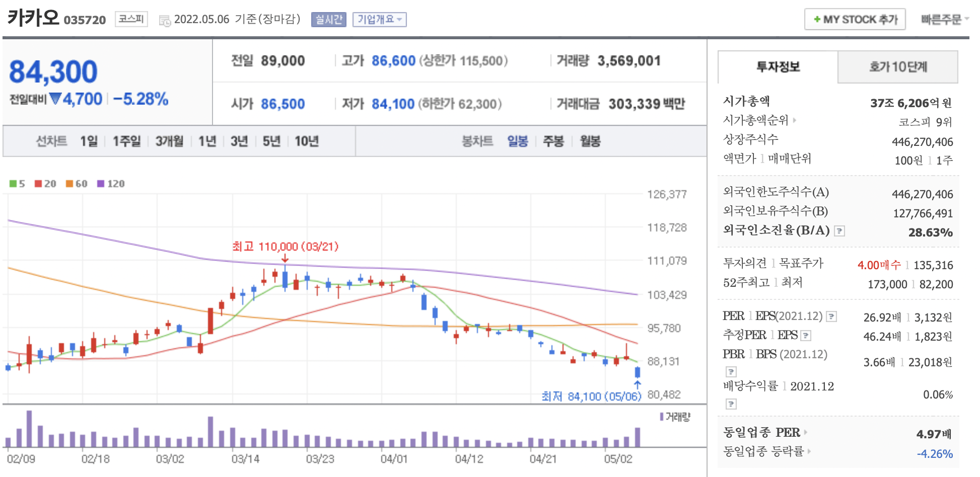This screenshot has width=980, height=477.
Task: Click the 배당수익률 0.06% value
Action: (938, 395)
